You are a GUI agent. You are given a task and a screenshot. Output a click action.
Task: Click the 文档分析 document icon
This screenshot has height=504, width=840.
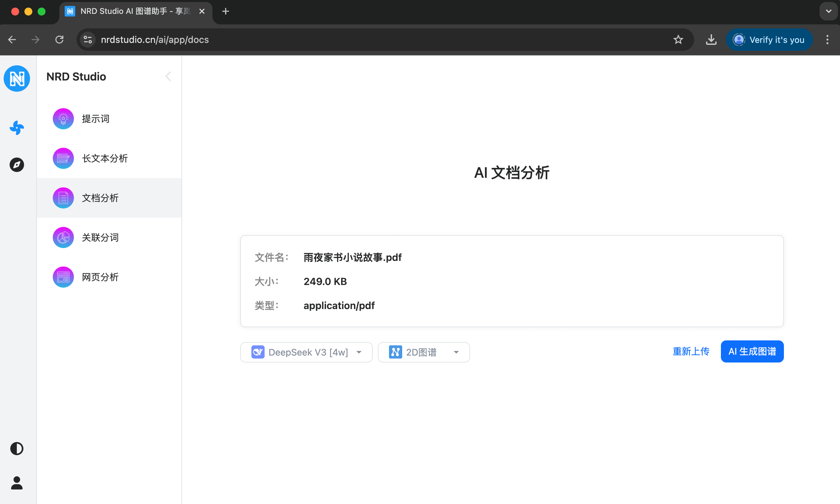click(x=63, y=198)
